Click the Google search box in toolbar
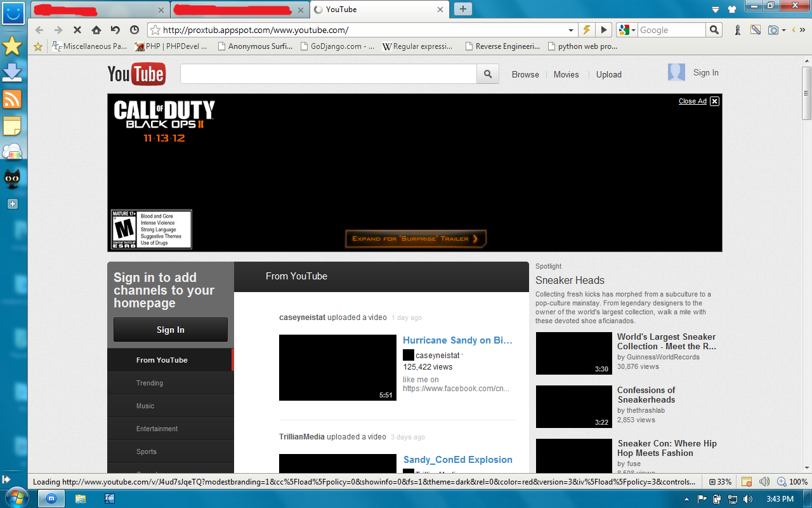 [x=671, y=30]
